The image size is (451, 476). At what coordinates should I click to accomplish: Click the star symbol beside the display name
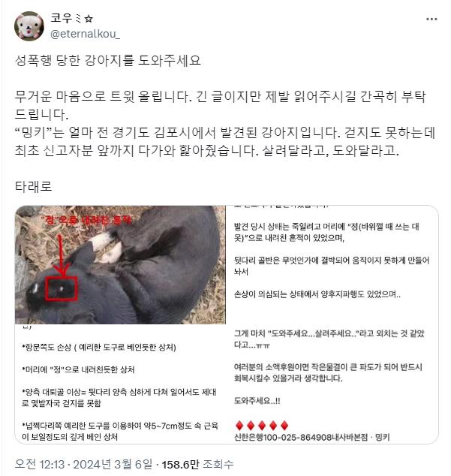point(89,19)
